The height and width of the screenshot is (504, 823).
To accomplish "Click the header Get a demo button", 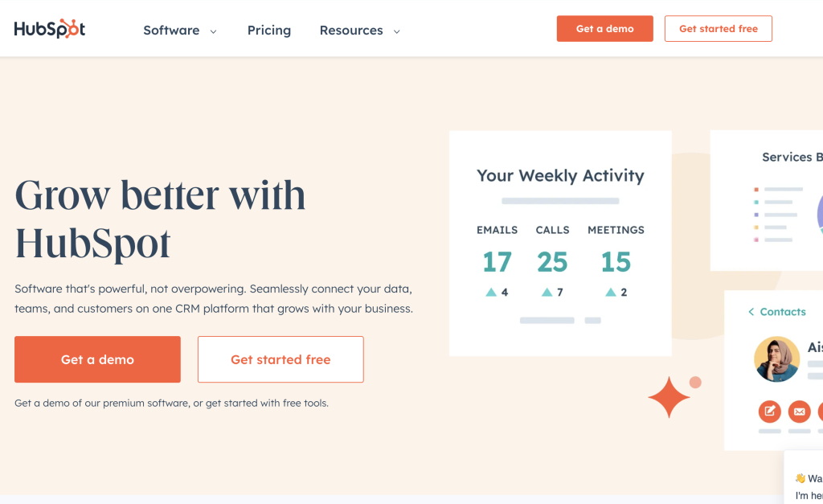I will (604, 29).
